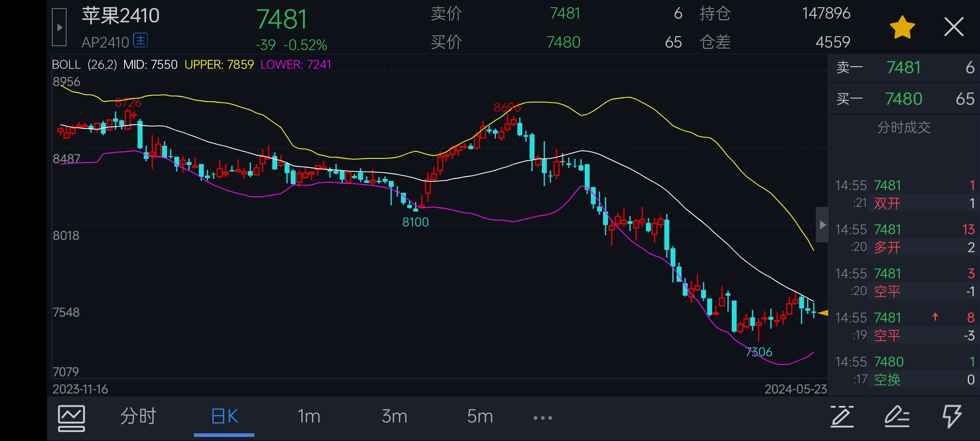980x441 pixels.
Task: Open more periods with the three dots
Action: point(543,418)
